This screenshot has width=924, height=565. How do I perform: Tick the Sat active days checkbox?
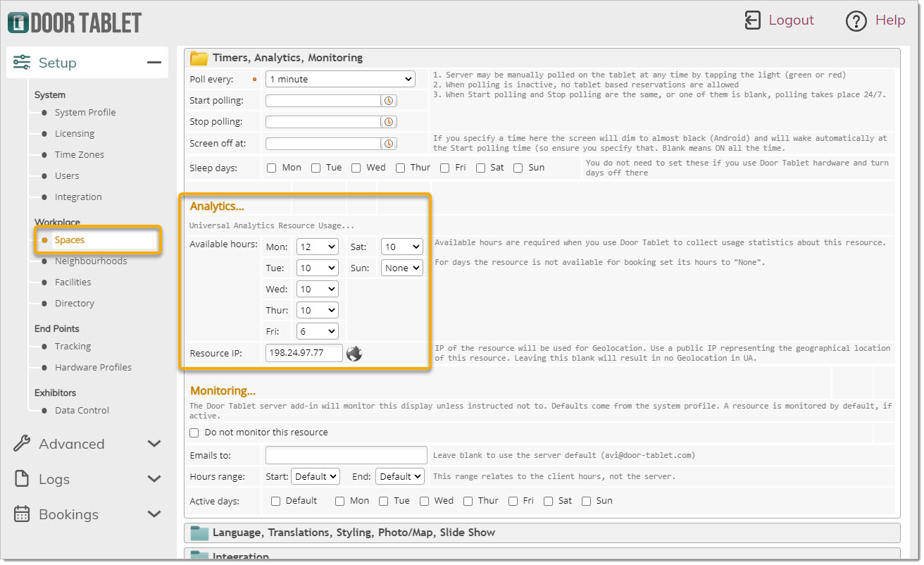coord(549,502)
